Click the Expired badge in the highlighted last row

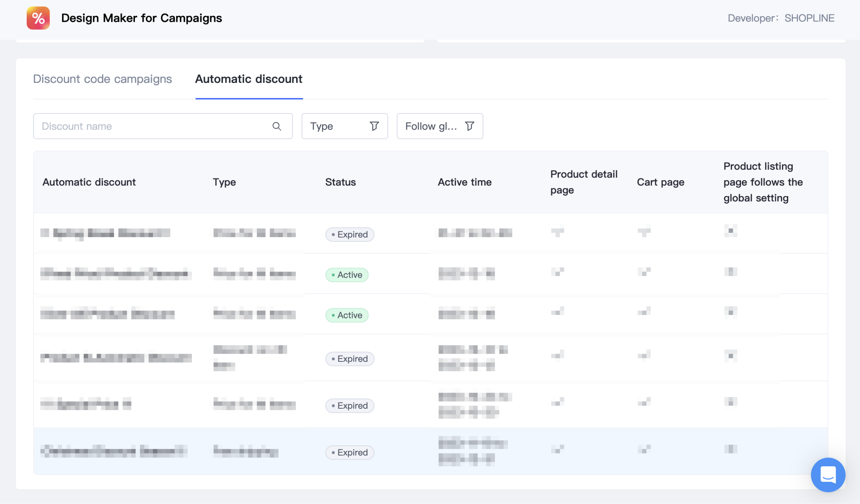coord(349,452)
